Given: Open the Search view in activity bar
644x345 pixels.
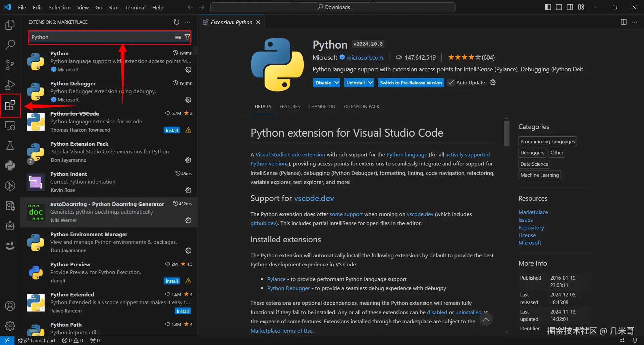Looking at the screenshot, I should click(x=10, y=45).
